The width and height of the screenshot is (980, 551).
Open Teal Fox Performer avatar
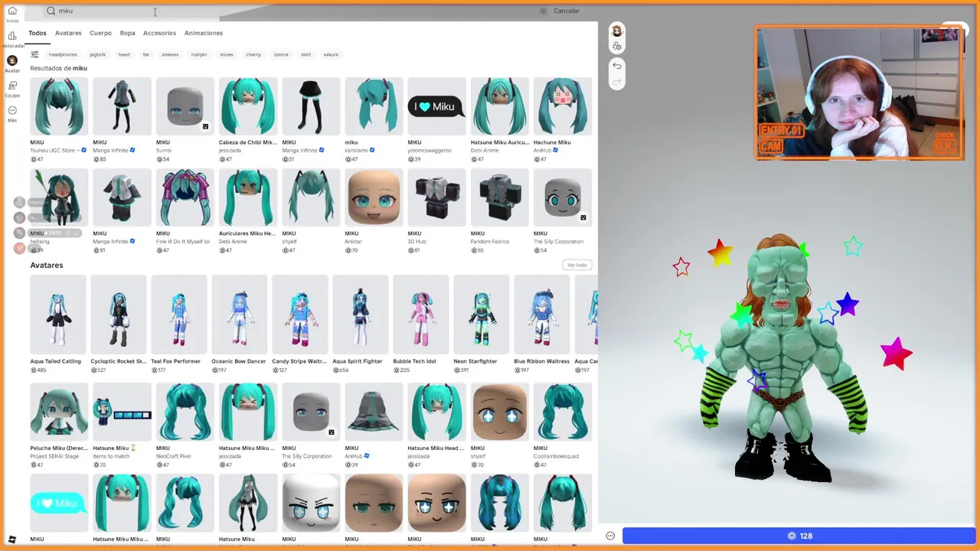point(179,315)
